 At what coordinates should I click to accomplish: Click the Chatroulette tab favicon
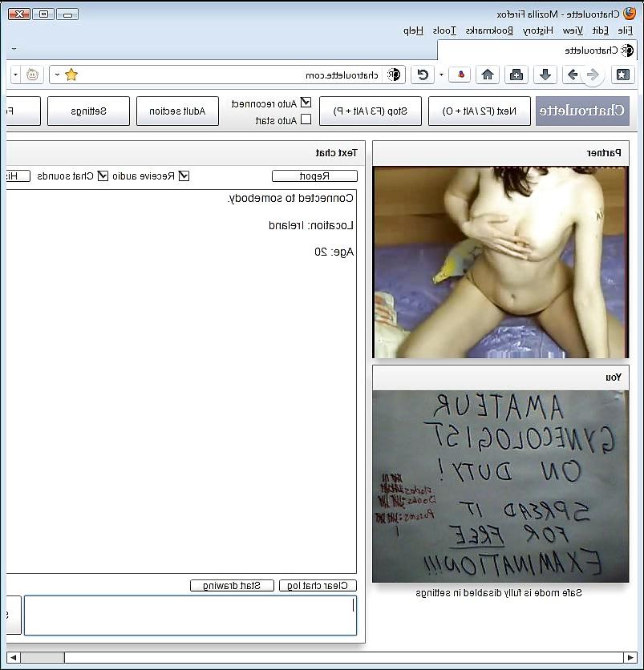pyautogui.click(x=627, y=50)
